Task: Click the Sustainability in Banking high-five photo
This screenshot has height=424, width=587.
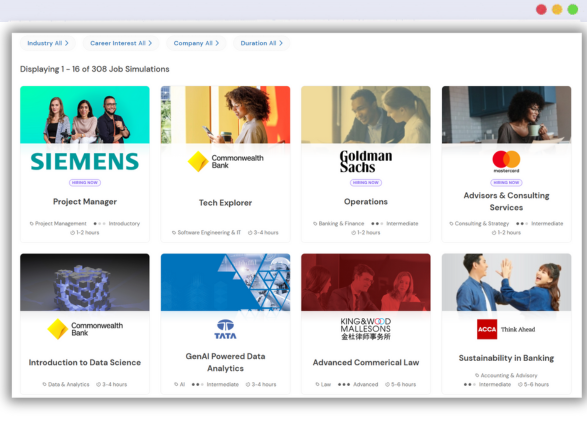Action: click(x=507, y=282)
